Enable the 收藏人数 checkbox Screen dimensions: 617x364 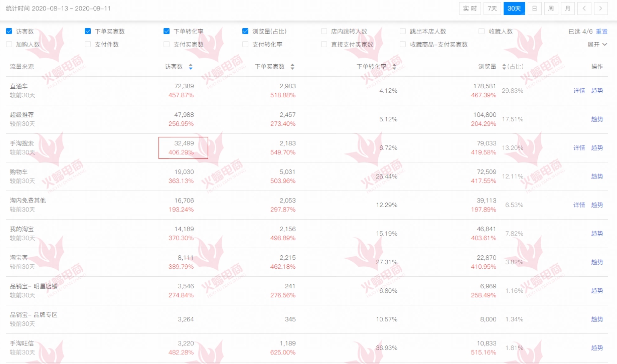[482, 31]
